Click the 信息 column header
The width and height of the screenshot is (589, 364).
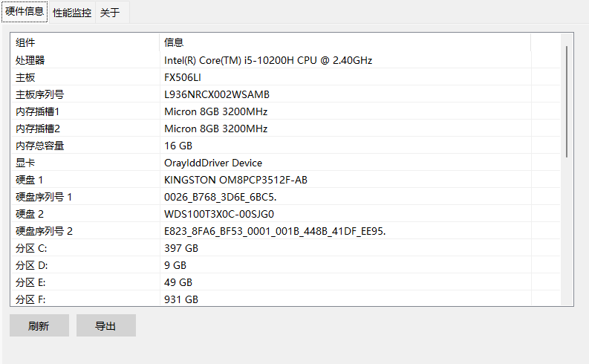point(345,42)
